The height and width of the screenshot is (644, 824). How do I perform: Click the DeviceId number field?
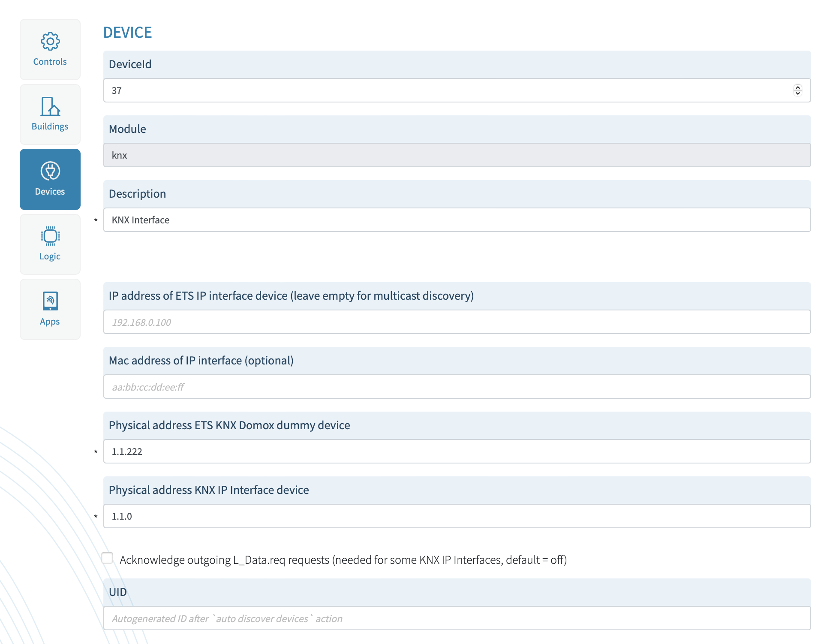(446, 90)
